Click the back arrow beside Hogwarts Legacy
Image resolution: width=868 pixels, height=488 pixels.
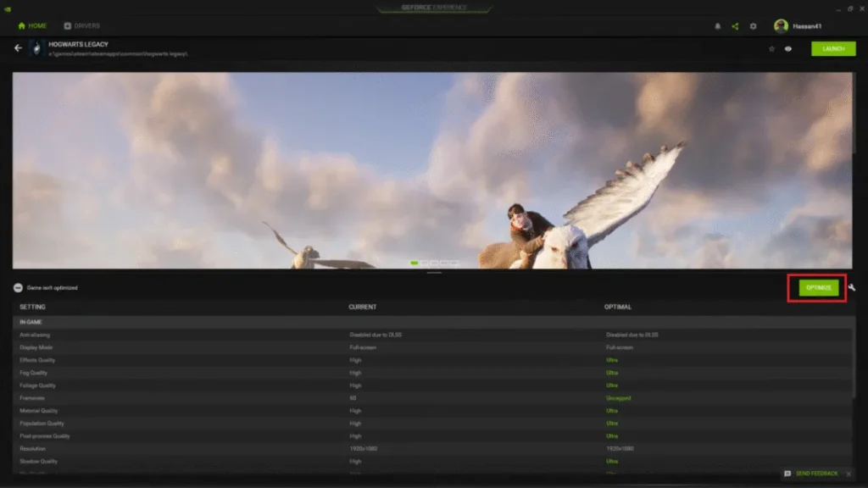(19, 48)
